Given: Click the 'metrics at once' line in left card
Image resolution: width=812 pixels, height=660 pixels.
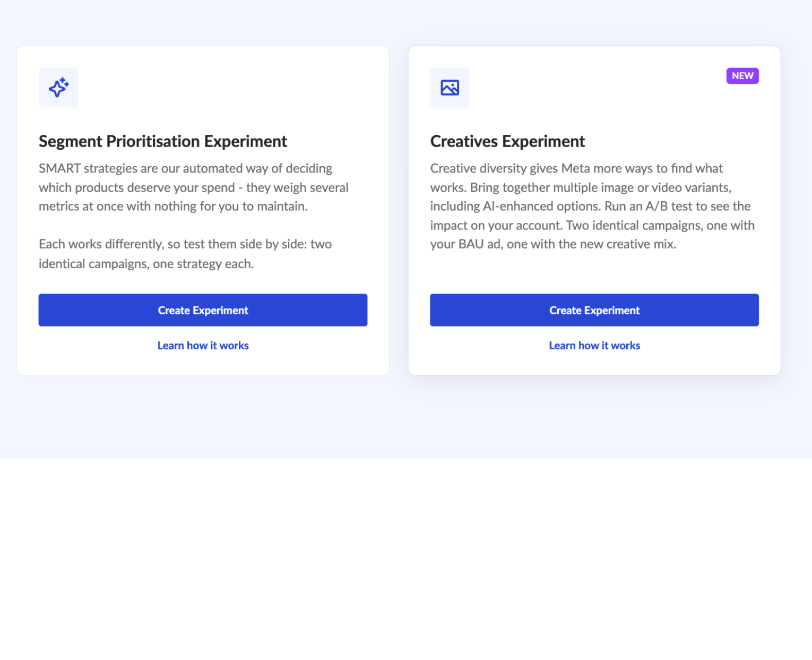Looking at the screenshot, I should click(173, 207).
